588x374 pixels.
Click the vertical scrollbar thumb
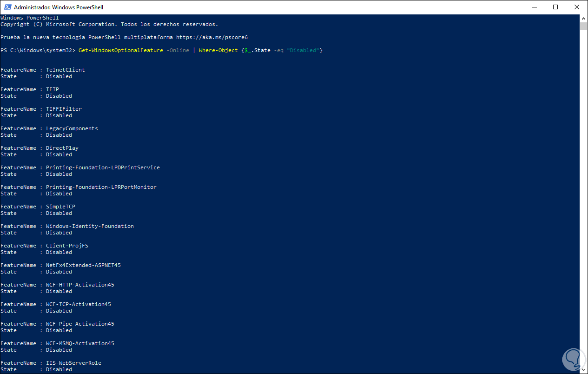click(x=584, y=26)
